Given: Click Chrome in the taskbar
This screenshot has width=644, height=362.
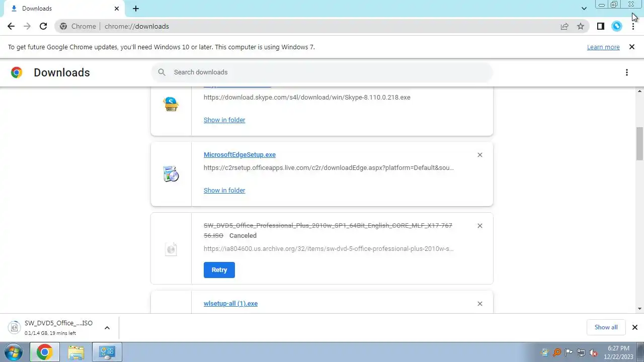Looking at the screenshot, I should tap(44, 352).
